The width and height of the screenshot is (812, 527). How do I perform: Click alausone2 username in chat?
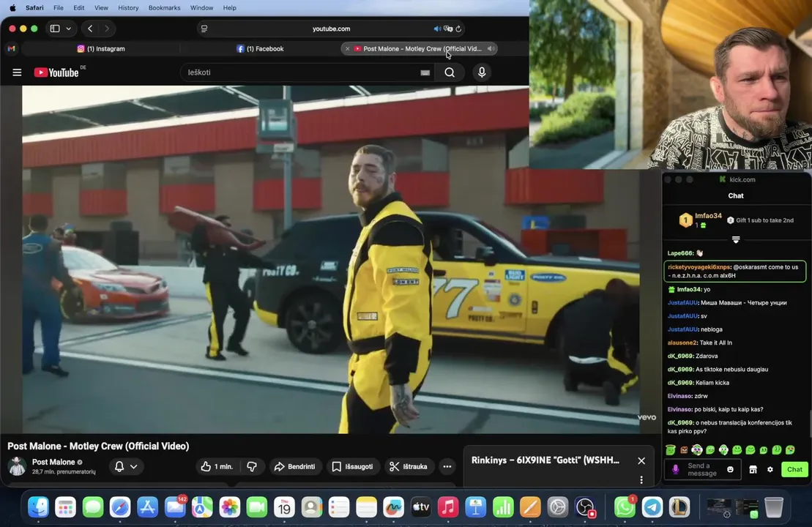(682, 343)
